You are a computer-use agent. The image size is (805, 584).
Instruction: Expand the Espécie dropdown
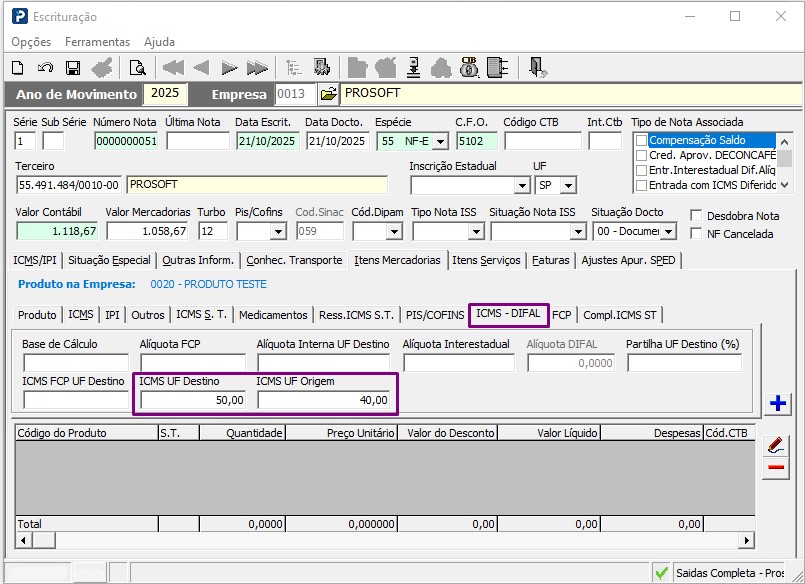(x=439, y=141)
